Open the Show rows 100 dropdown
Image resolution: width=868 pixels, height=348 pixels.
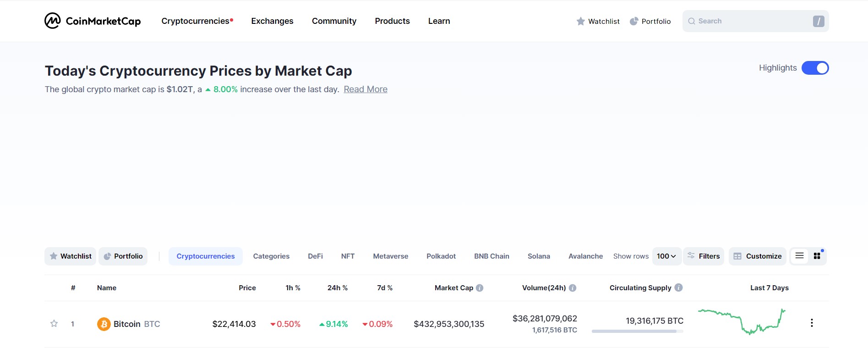point(666,256)
